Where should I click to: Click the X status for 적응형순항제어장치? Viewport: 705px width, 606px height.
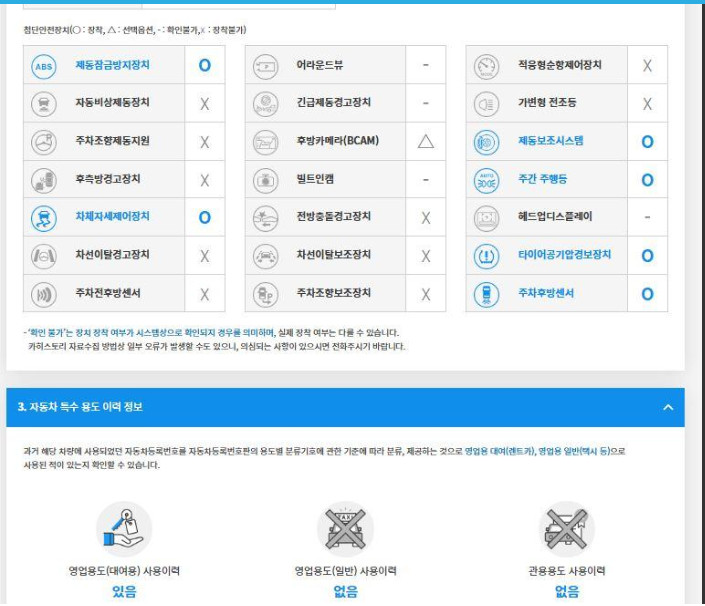[x=647, y=66]
